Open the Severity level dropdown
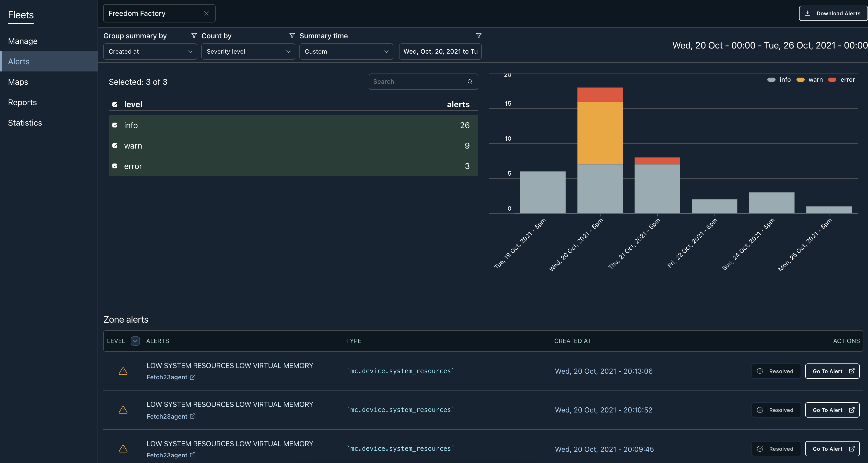The height and width of the screenshot is (463, 868). [x=248, y=52]
